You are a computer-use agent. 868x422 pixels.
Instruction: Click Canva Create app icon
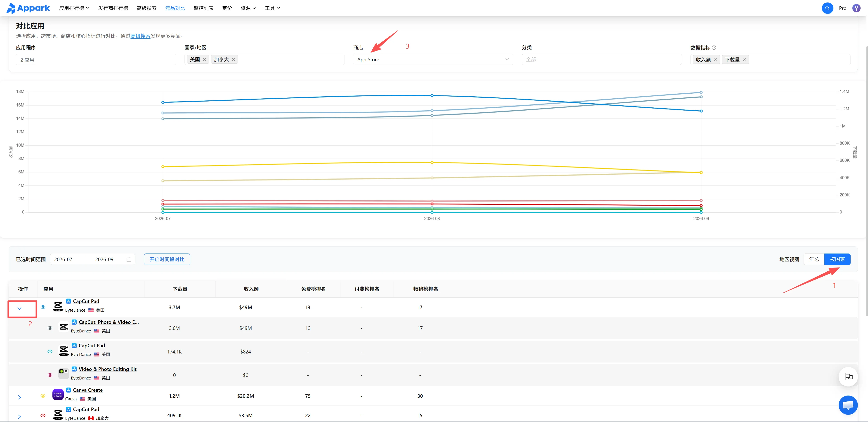58,394
